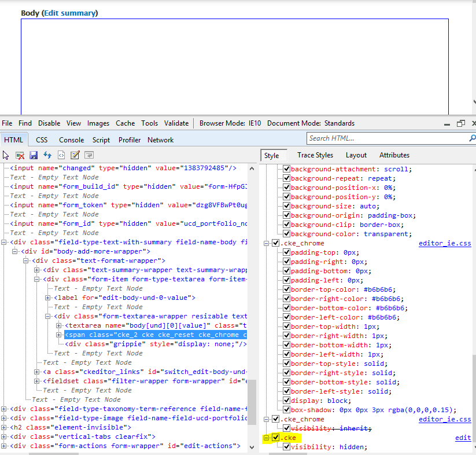
Task: Switch to the CSS tab
Action: point(42,140)
